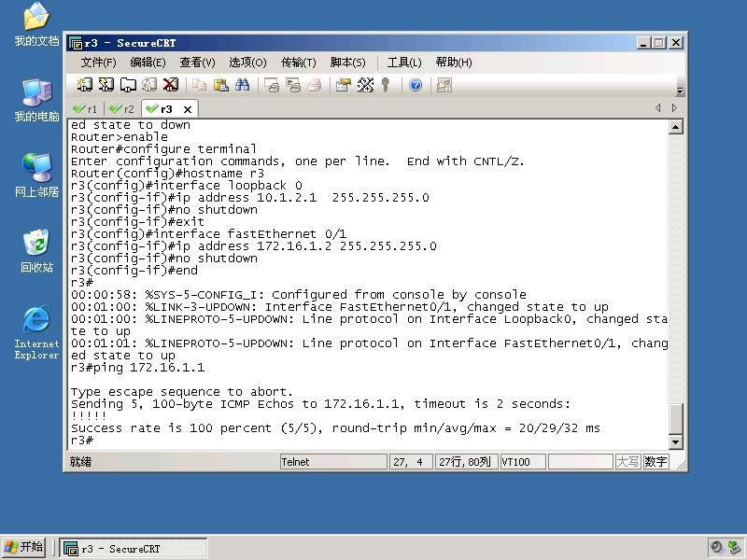Open the 传输(T) menu
The height and width of the screenshot is (560, 747).
[x=299, y=63]
